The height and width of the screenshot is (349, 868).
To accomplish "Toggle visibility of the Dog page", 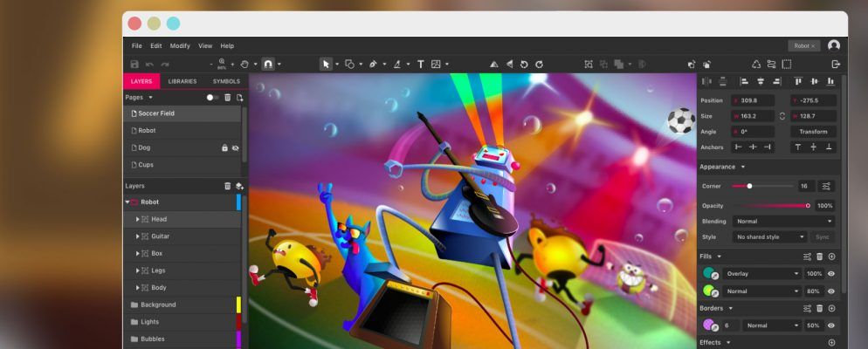I will coord(235,147).
